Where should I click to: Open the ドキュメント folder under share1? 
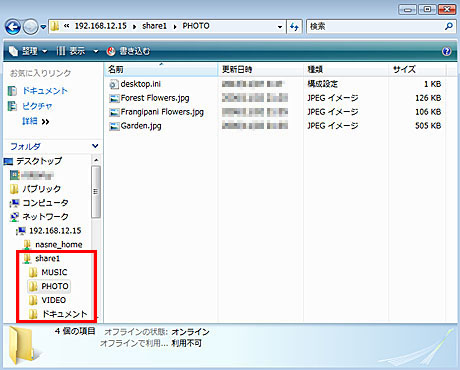pos(65,314)
